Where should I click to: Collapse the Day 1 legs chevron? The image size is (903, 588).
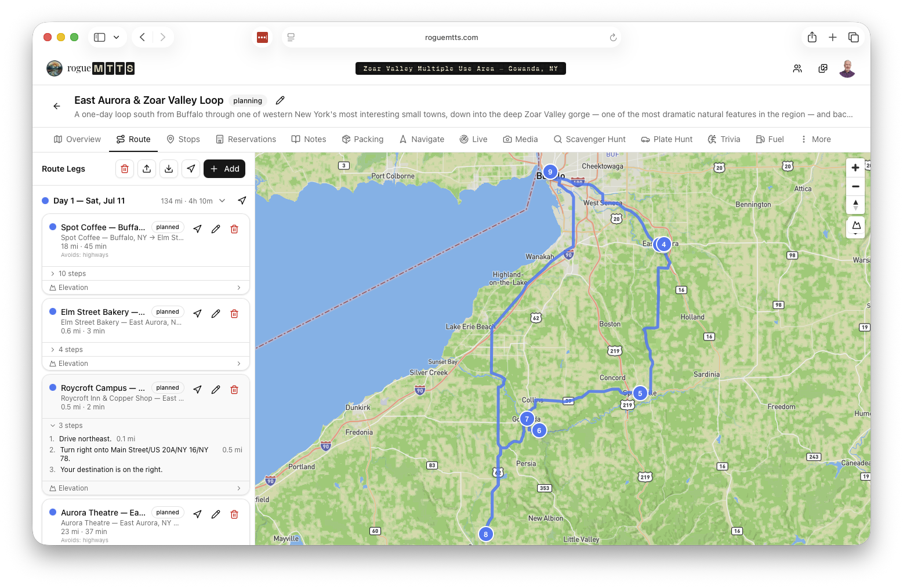pyautogui.click(x=222, y=201)
